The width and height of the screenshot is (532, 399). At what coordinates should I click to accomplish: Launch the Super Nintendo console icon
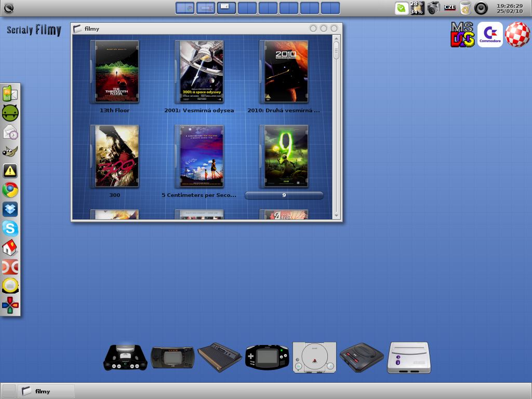tap(409, 357)
